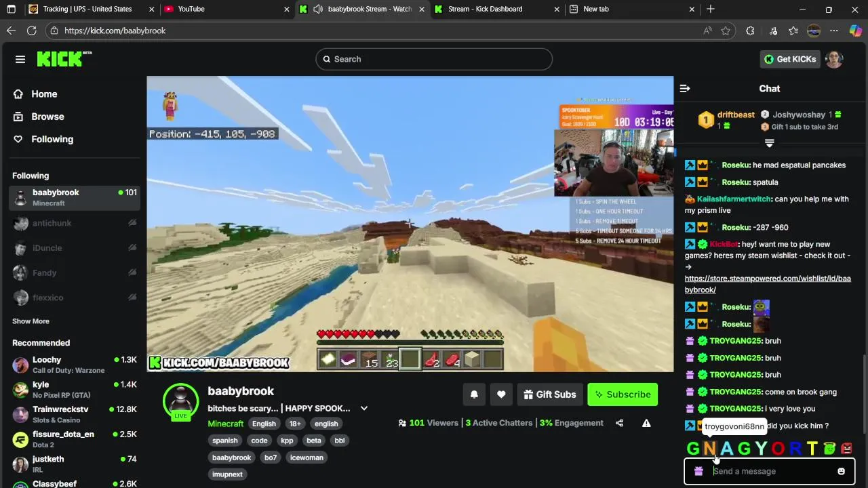Click the purple gift icon in chat box
Image resolution: width=868 pixels, height=488 pixels.
(x=698, y=471)
